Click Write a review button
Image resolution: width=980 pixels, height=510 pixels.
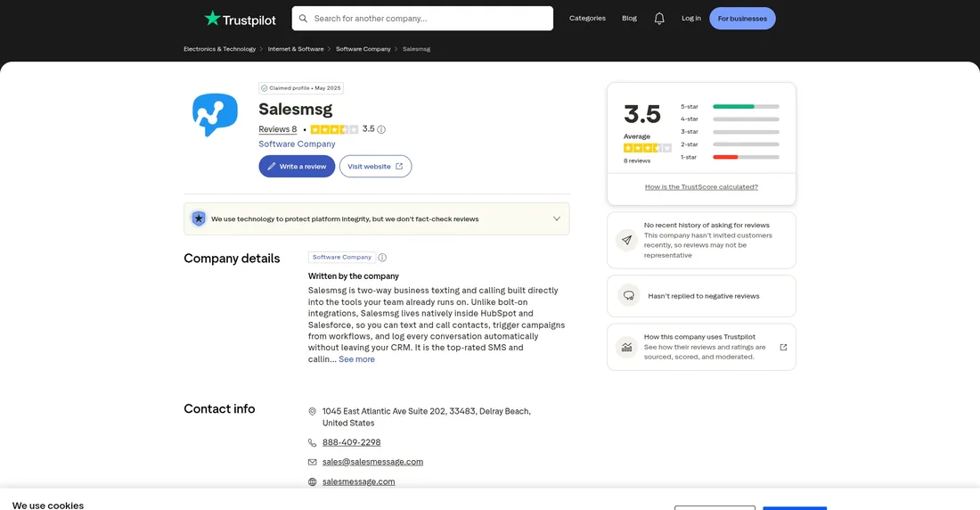click(x=297, y=167)
